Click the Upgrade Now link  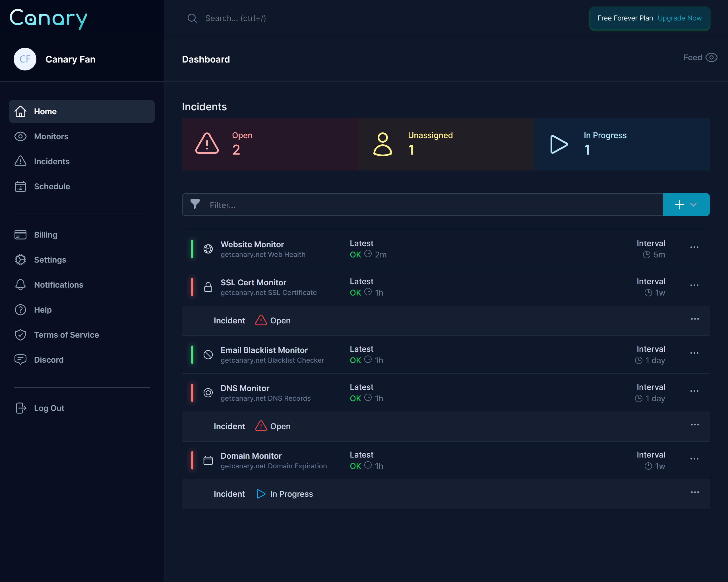[679, 18]
